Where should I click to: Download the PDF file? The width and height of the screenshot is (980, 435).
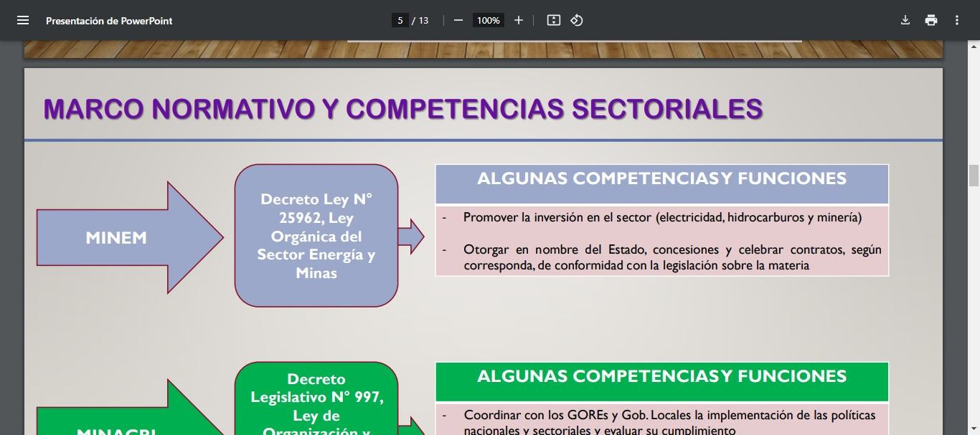pos(905,20)
